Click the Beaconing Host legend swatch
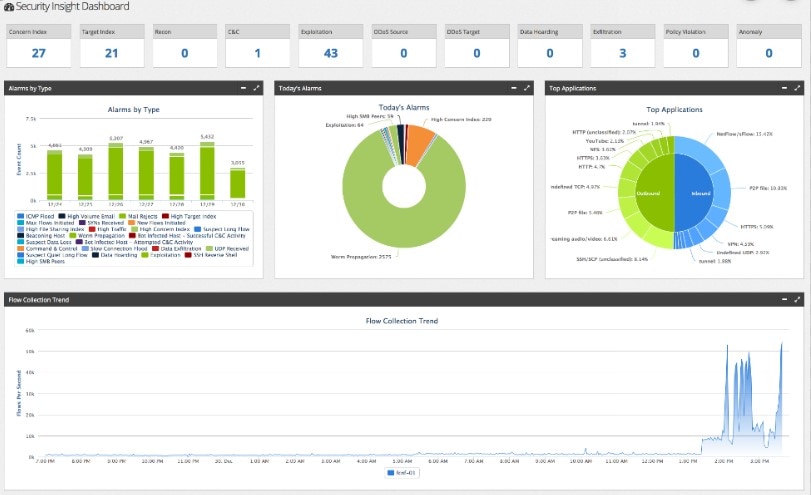811x495 pixels. [21, 235]
